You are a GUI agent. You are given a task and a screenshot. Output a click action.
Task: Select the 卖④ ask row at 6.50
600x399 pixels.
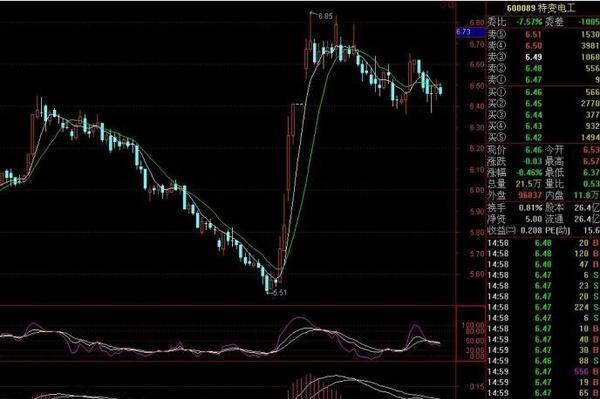(543, 46)
